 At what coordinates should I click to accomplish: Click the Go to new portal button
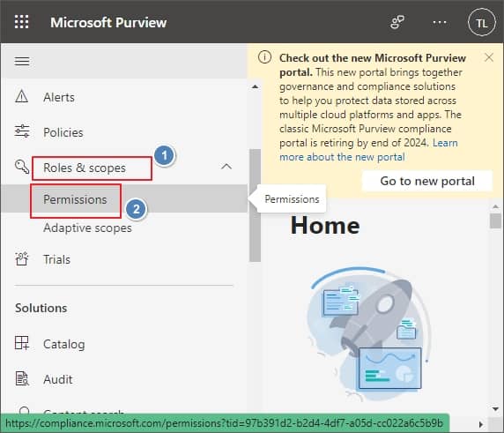pos(427,181)
